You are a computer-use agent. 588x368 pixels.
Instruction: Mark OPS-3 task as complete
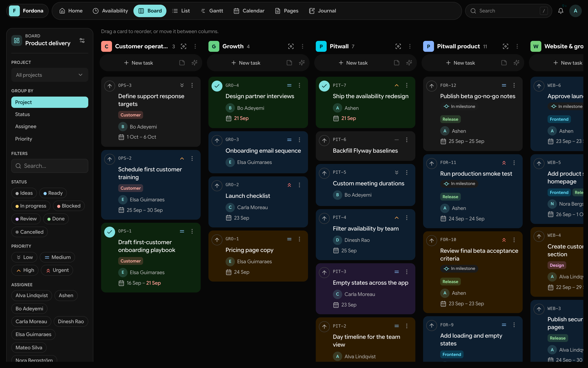coord(110,86)
